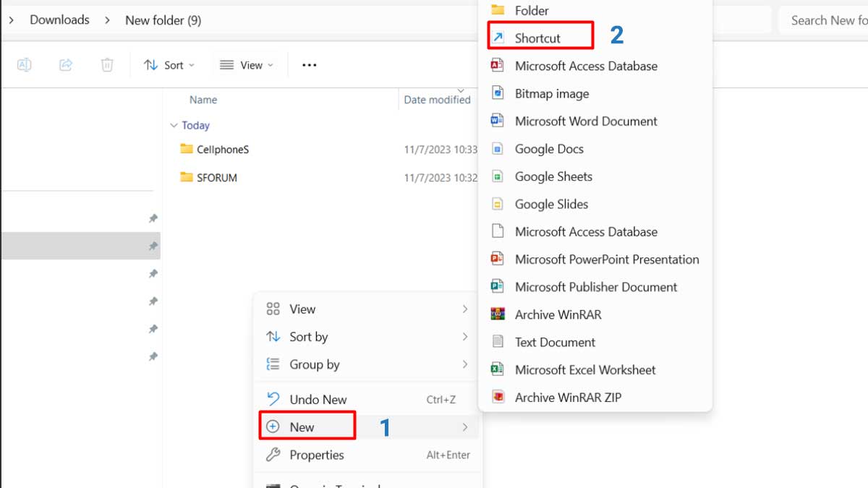Click the Google Slides icon

coord(497,204)
